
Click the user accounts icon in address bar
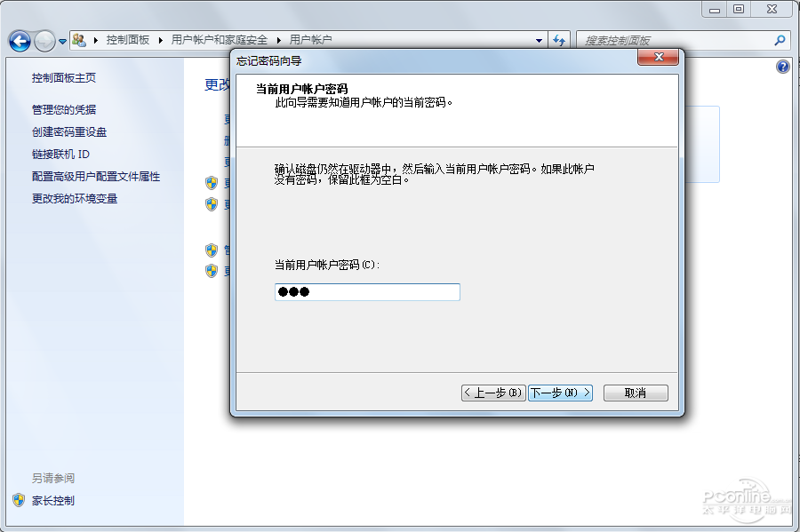[79, 40]
